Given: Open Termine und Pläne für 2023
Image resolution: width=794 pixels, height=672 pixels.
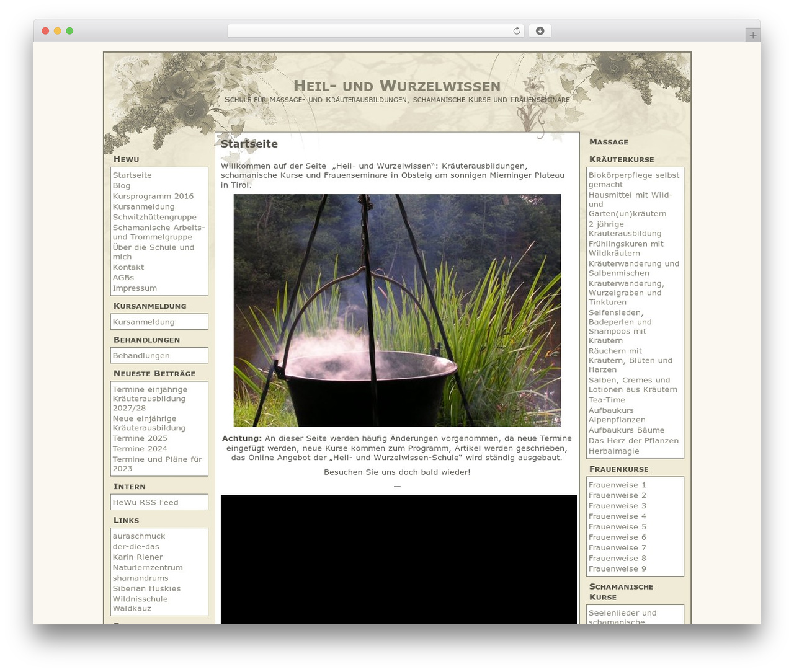Looking at the screenshot, I should (x=158, y=464).
